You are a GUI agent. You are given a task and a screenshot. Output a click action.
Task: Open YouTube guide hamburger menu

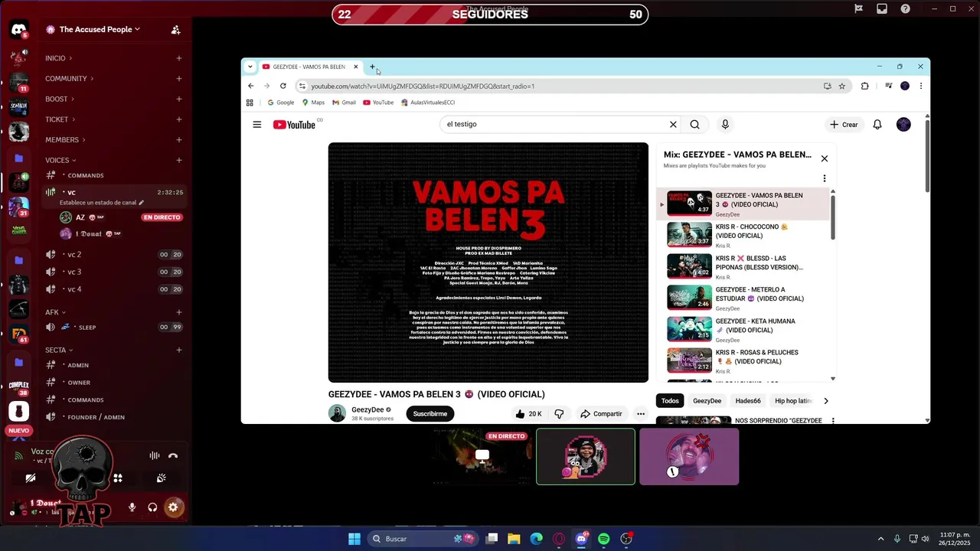click(x=257, y=125)
